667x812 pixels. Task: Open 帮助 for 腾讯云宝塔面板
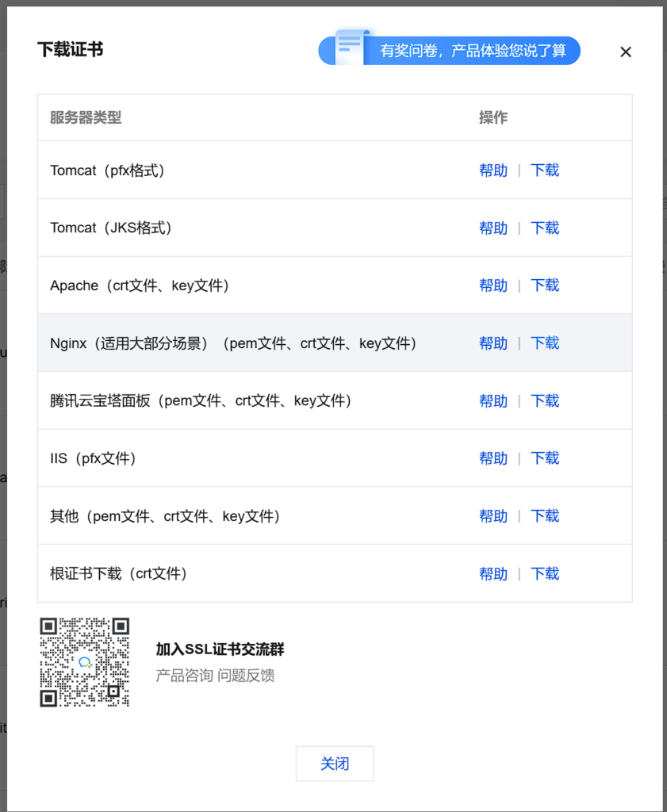point(493,400)
